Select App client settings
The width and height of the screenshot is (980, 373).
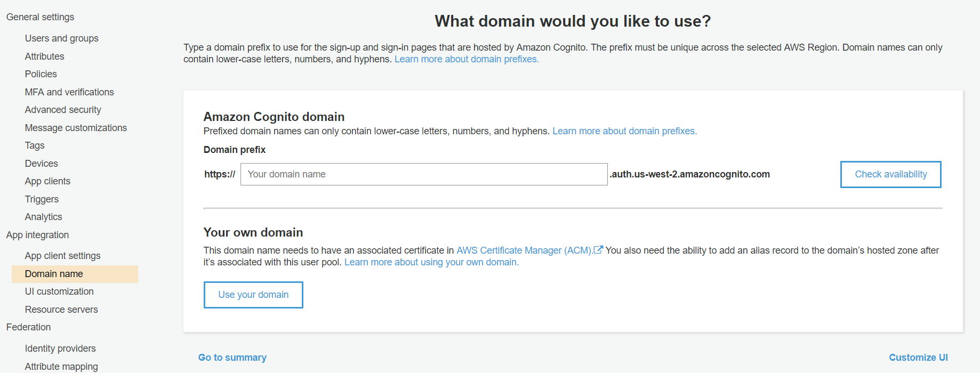pos(63,256)
